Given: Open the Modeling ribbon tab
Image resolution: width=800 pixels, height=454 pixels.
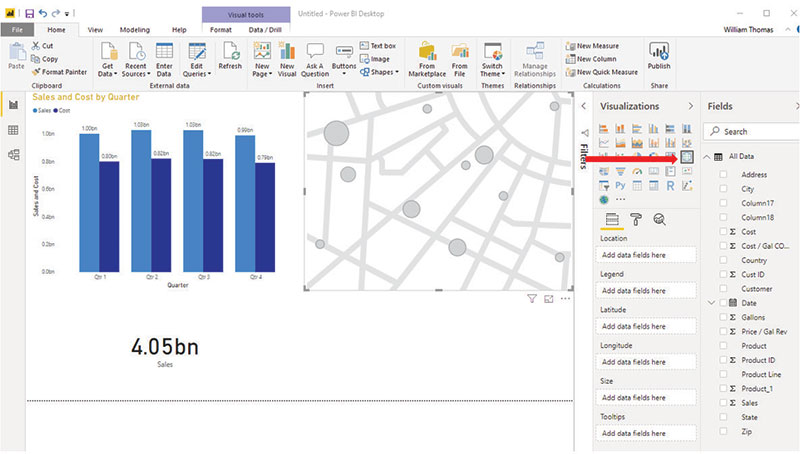Looking at the screenshot, I should (134, 30).
